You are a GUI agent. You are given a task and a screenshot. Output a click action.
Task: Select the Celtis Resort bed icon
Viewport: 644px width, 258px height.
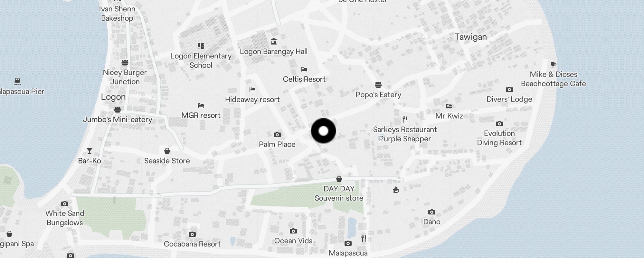[304, 69]
